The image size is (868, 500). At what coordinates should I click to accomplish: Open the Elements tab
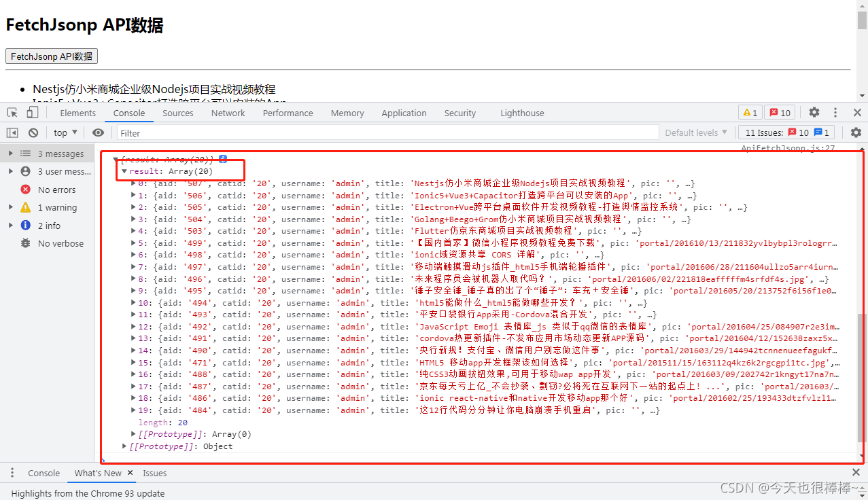click(x=78, y=113)
